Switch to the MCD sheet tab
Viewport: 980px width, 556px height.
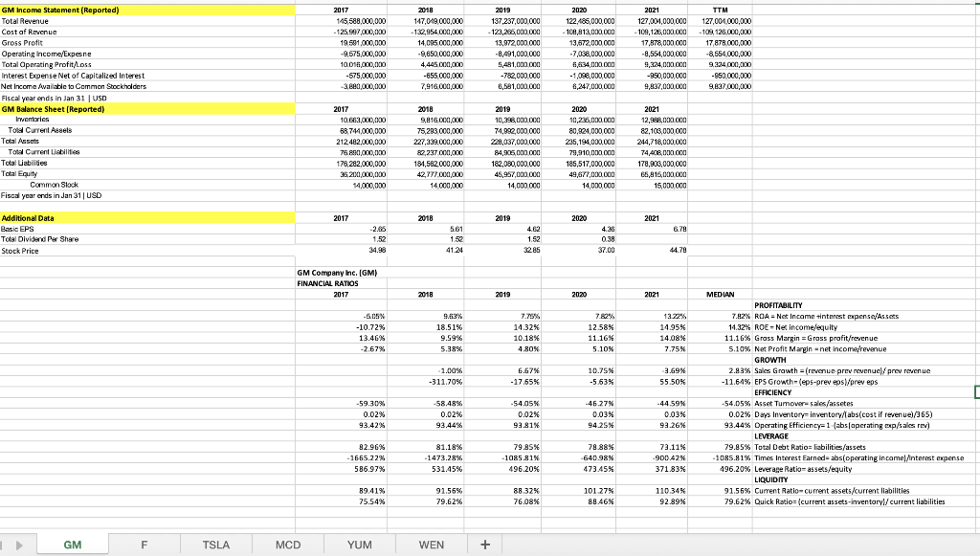tap(287, 544)
